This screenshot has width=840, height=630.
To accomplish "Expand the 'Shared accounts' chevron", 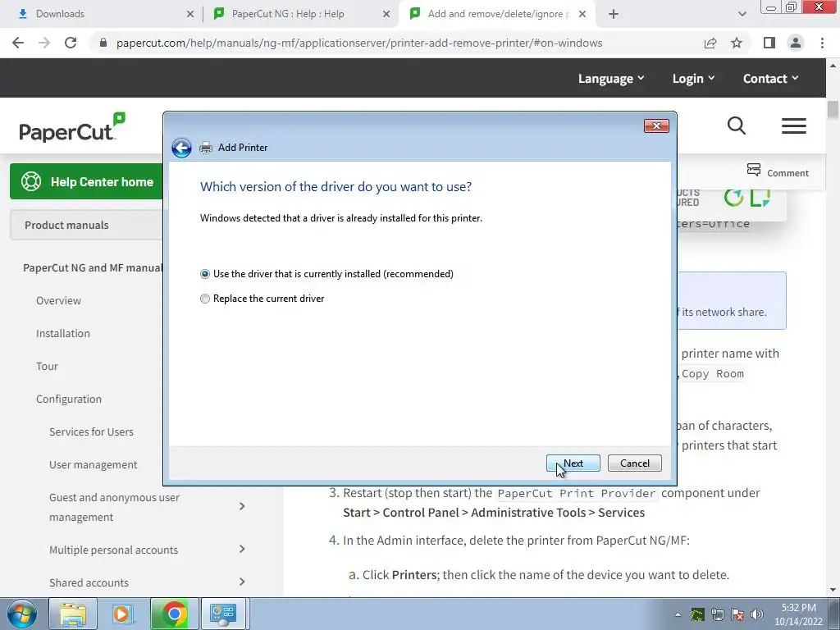I will pos(242,582).
